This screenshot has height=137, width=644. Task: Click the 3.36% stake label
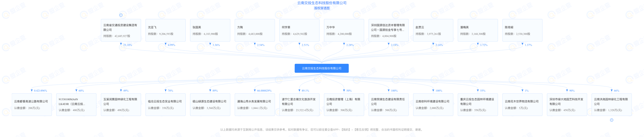(x=216, y=45)
